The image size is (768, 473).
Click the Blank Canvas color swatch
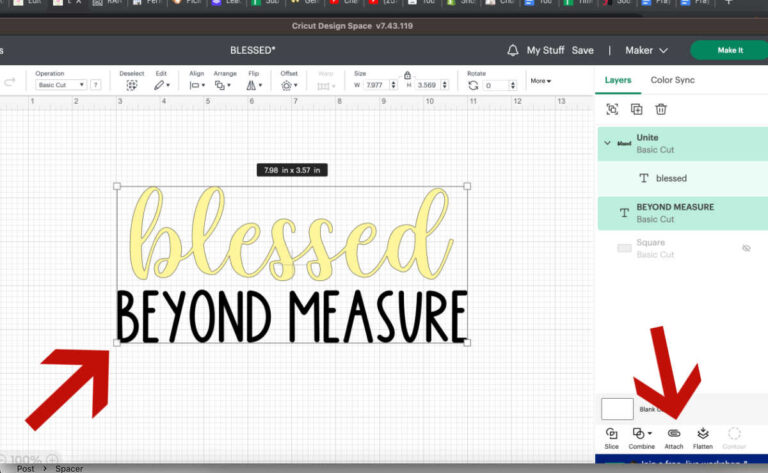point(617,408)
